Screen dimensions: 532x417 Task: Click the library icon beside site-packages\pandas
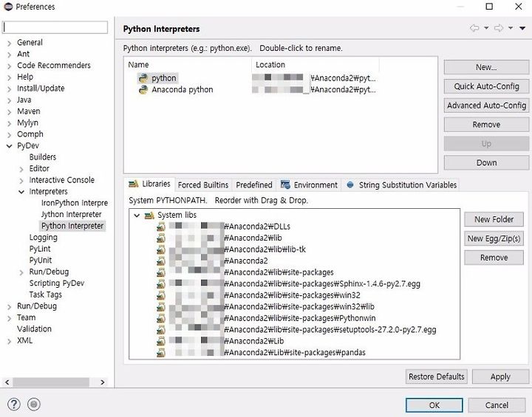point(161,353)
